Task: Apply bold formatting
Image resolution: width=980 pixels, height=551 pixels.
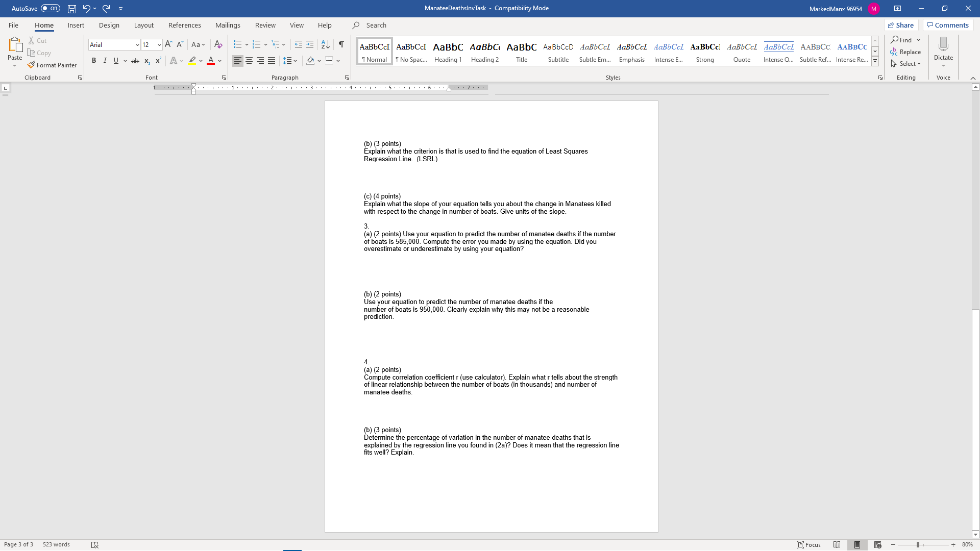Action: click(x=94, y=60)
